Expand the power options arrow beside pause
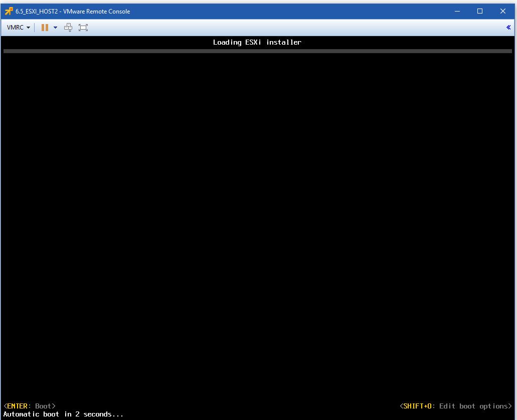Screen dimensions: 517x420 pyautogui.click(x=55, y=28)
